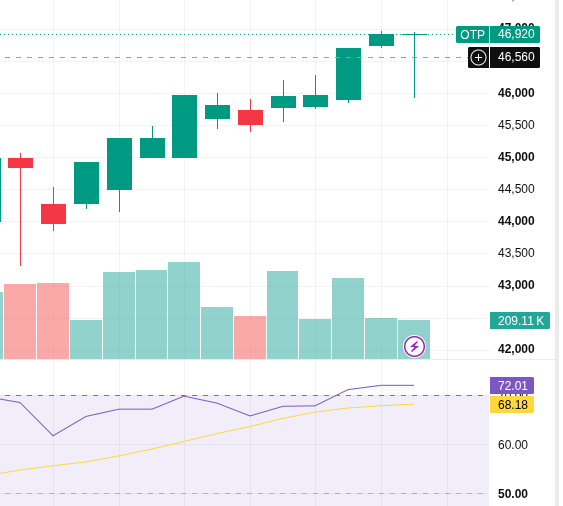563x506 pixels.
Task: Click the purple lightning bolt icon
Action: [x=414, y=347]
